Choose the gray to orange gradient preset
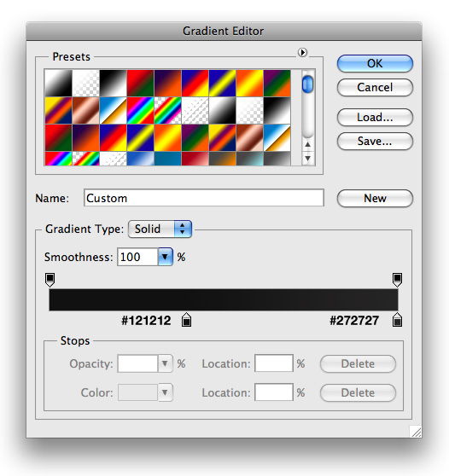The width and height of the screenshot is (449, 476). [x=223, y=159]
